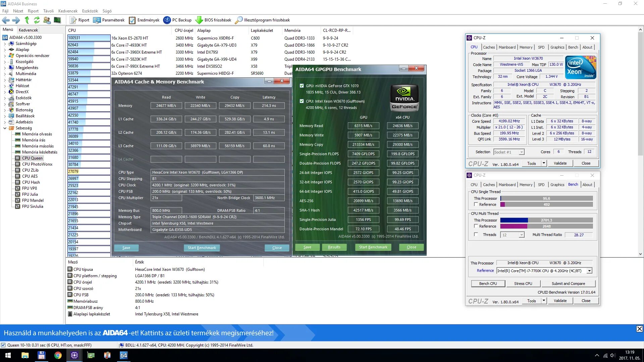Image resolution: width=644 pixels, height=362 pixels.
Task: Select Alaplap motherboard tree node
Action: coord(22,50)
